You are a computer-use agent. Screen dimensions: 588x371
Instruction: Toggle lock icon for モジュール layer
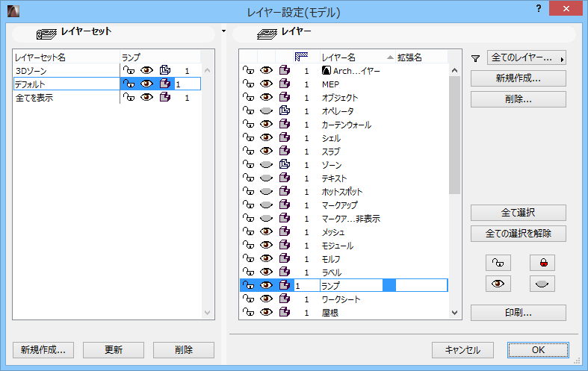[248, 246]
